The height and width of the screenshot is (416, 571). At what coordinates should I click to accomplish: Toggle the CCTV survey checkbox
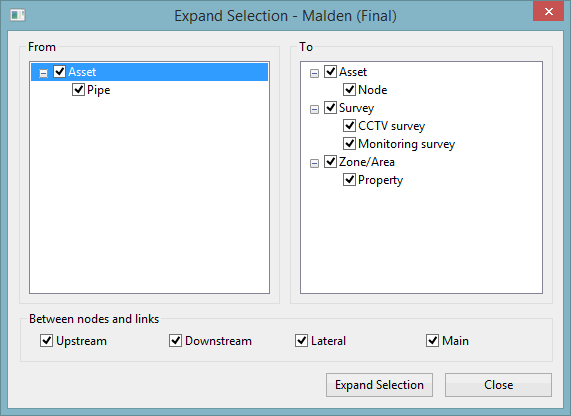(349, 126)
